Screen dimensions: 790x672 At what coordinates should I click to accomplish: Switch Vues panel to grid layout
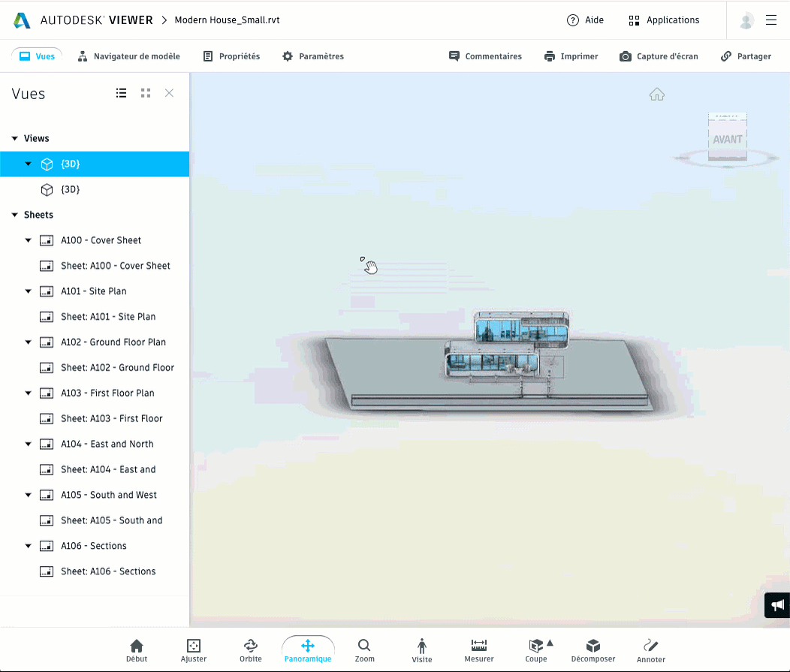(x=146, y=93)
